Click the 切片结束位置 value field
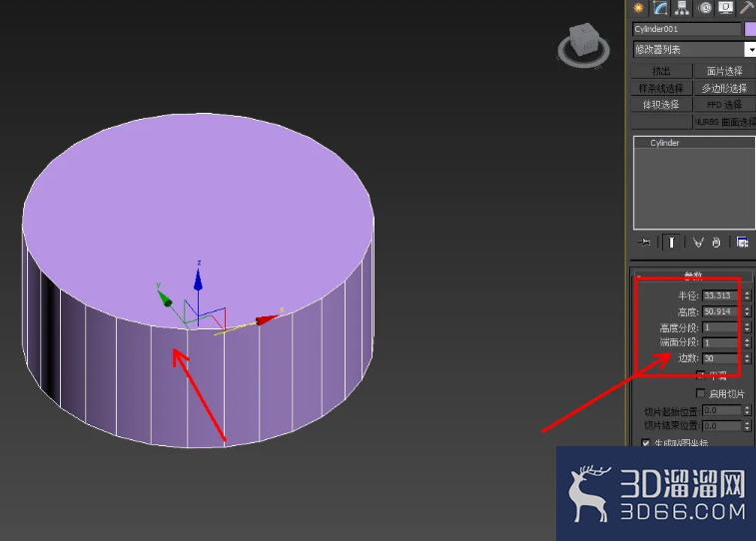756x541 pixels. (x=722, y=426)
